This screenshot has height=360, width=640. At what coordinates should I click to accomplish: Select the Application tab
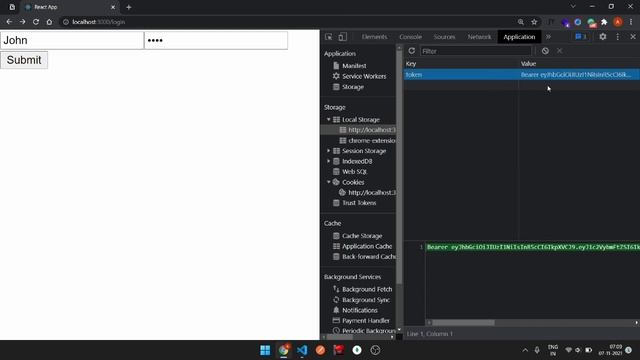coord(519,37)
